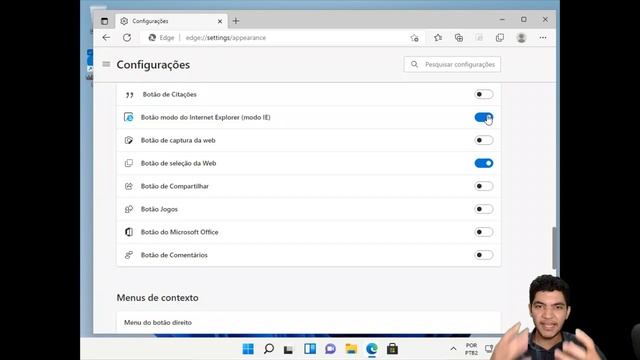Screen dimensions: 640x360
Task: Reload the page with the refresh icon
Action: click(127, 38)
